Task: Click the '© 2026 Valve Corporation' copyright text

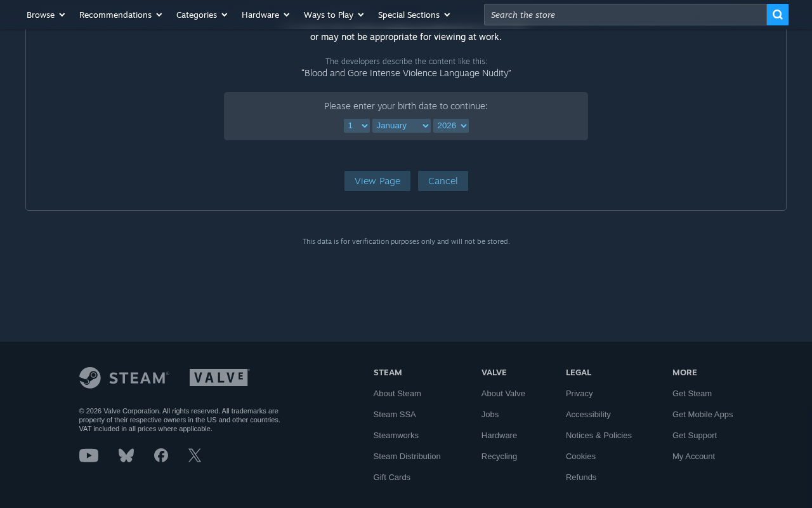Action: point(180,420)
